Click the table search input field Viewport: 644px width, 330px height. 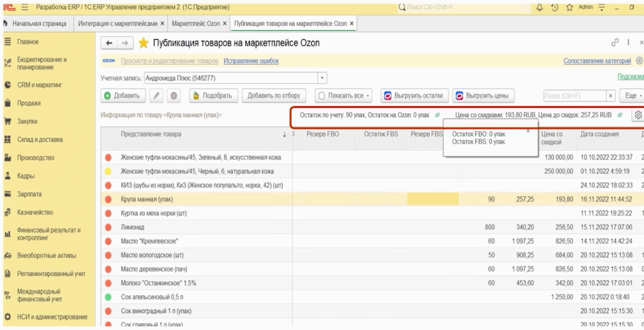click(x=574, y=96)
